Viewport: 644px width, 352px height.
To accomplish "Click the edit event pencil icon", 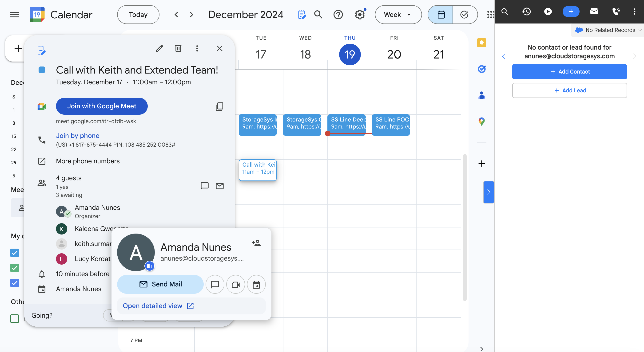I will click(159, 48).
